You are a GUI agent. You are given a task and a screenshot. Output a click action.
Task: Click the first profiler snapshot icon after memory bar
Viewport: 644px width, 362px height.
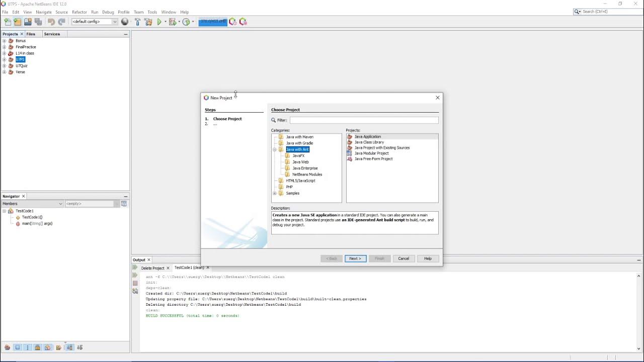coord(232,22)
